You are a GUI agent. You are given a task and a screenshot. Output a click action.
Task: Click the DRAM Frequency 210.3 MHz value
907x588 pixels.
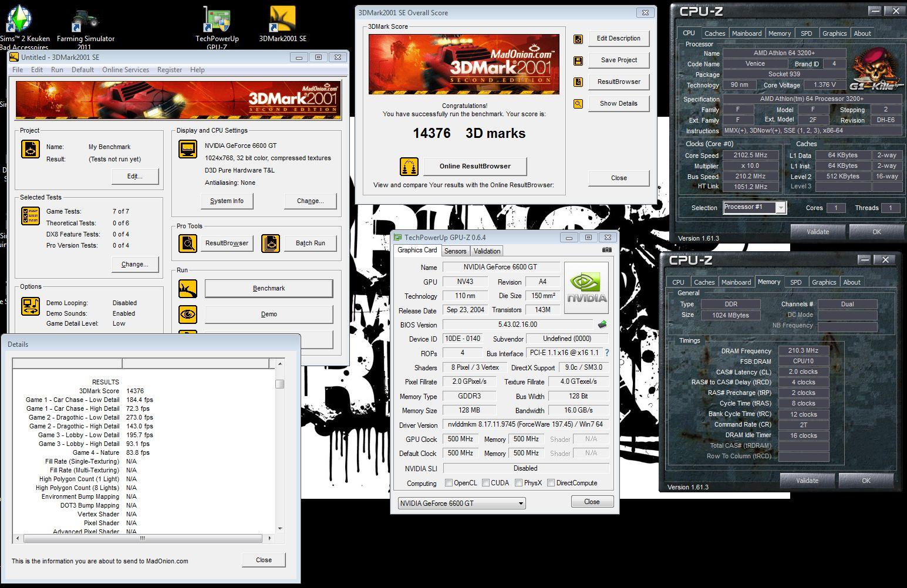click(803, 351)
